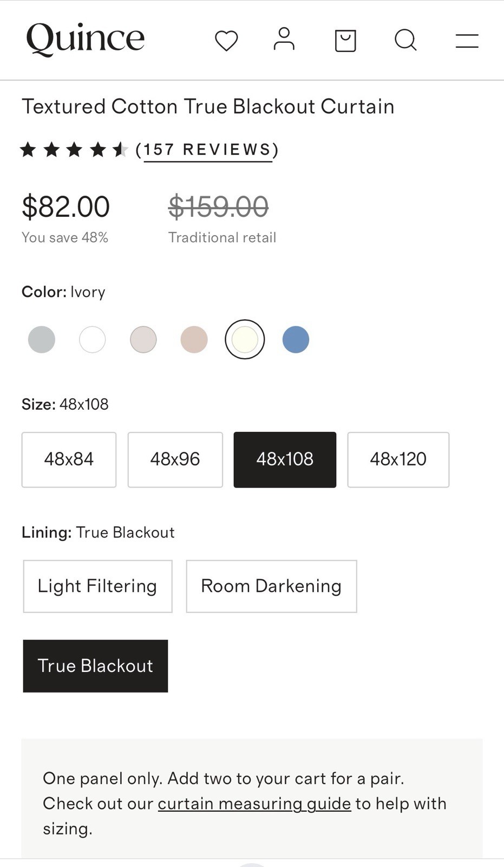Pick the white color swatch
The image size is (504, 867).
[93, 340]
